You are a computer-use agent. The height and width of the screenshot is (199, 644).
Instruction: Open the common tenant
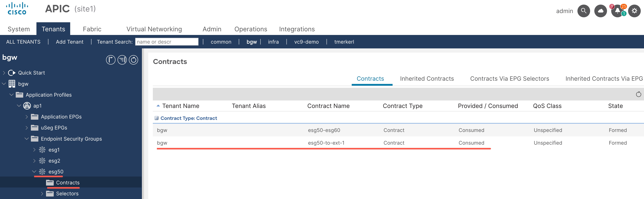click(x=221, y=42)
